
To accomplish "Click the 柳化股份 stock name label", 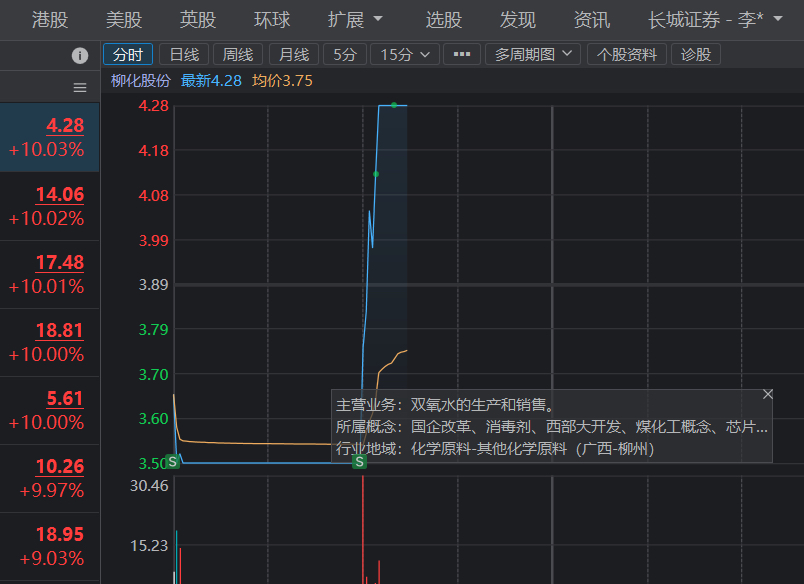I will click(140, 81).
